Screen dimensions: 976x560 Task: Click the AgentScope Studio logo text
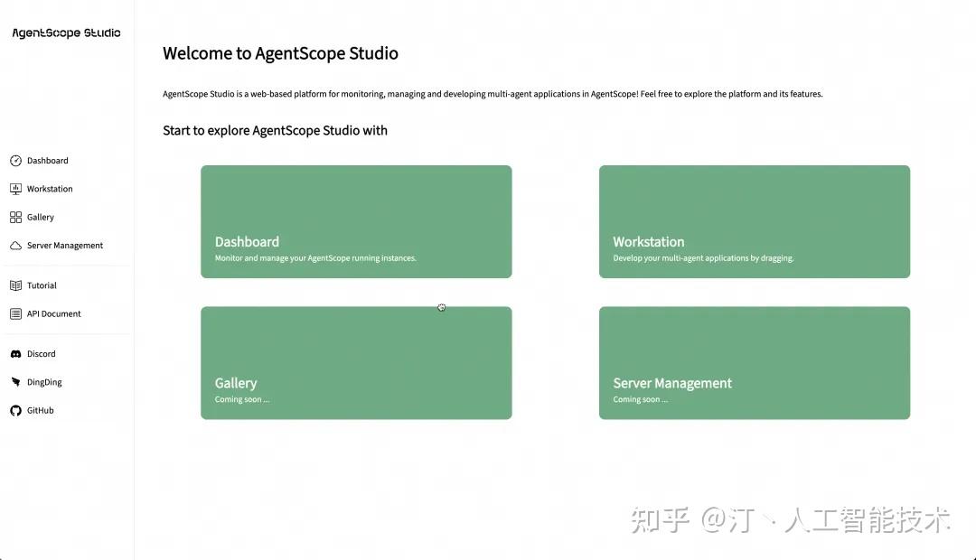[65, 33]
